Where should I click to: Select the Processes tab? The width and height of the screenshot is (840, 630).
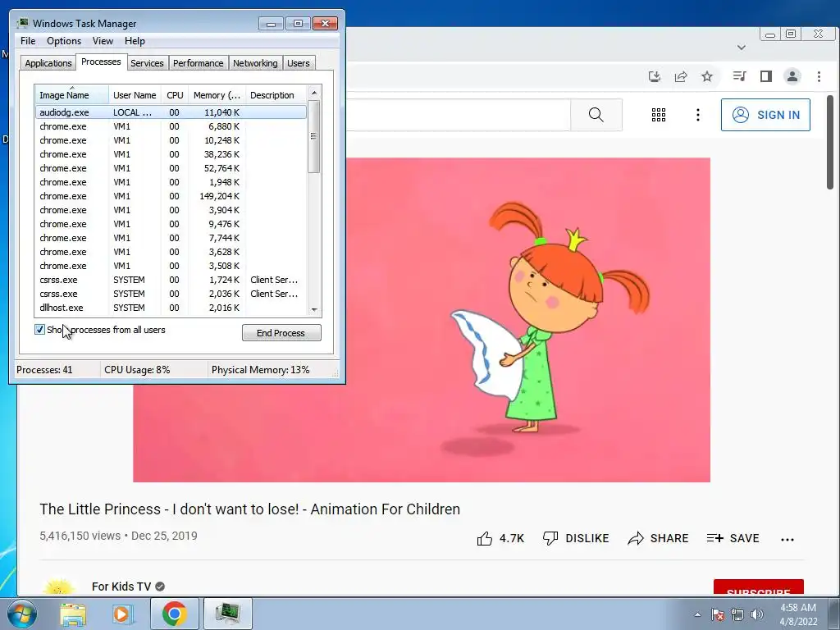pyautogui.click(x=101, y=62)
